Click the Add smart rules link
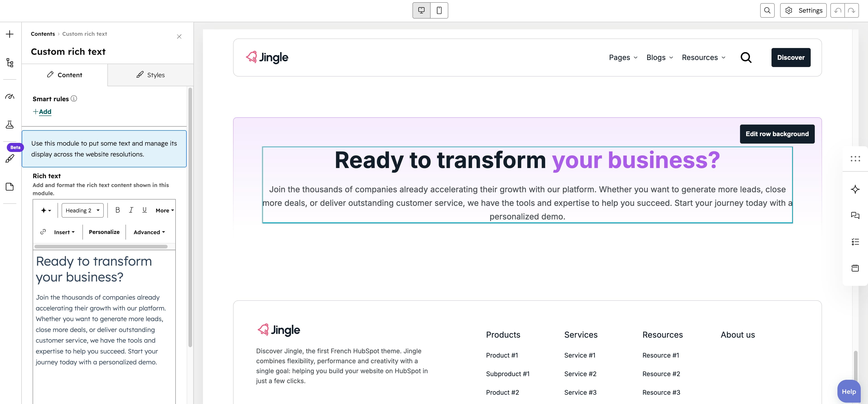Screen dimensions: 868x404 [x=42, y=111]
